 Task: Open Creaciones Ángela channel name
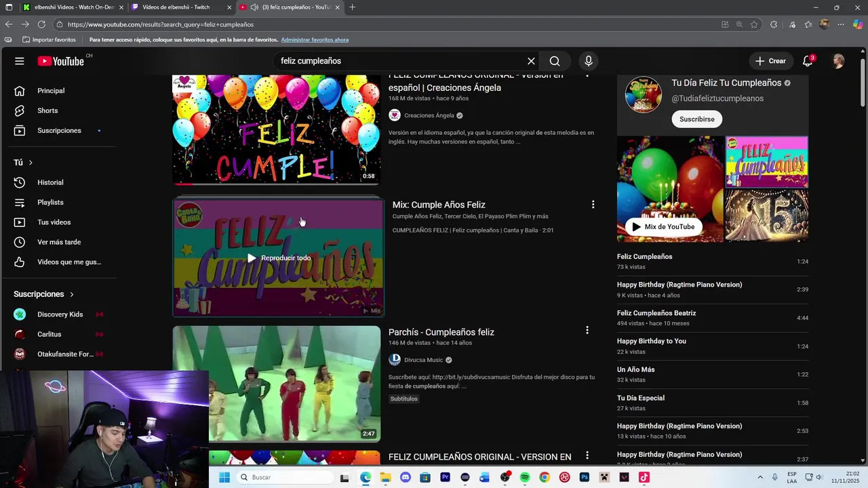pyautogui.click(x=429, y=115)
